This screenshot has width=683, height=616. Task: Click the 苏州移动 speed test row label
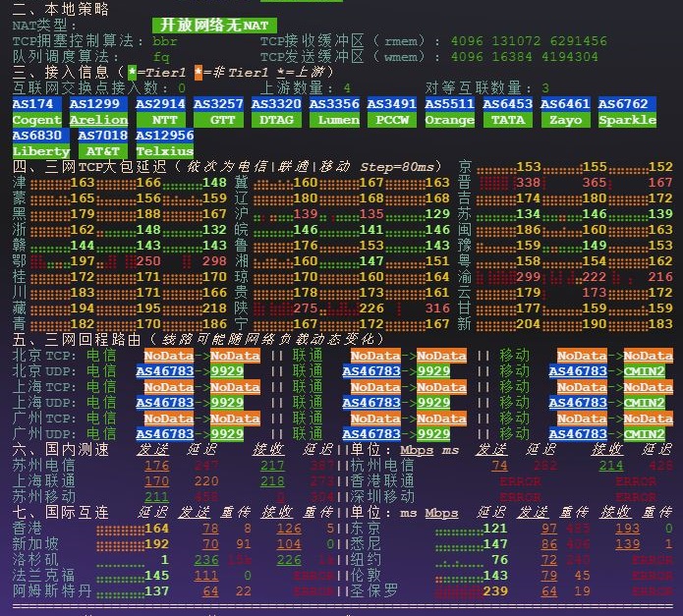[44, 497]
